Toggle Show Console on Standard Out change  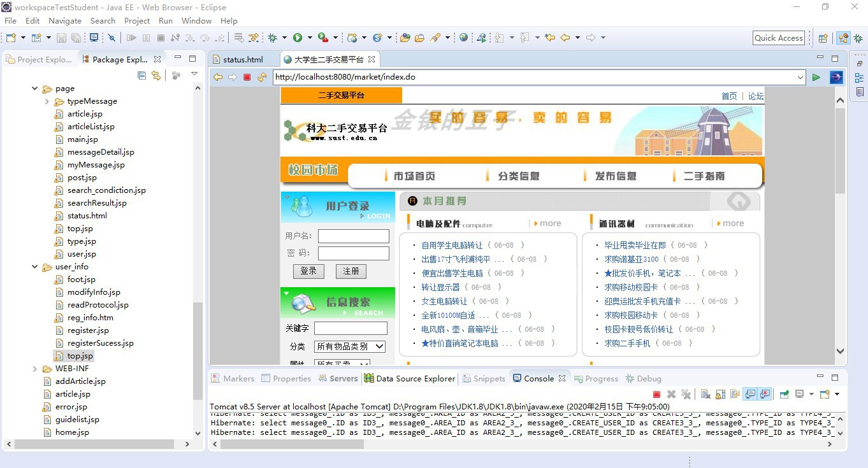[750, 395]
